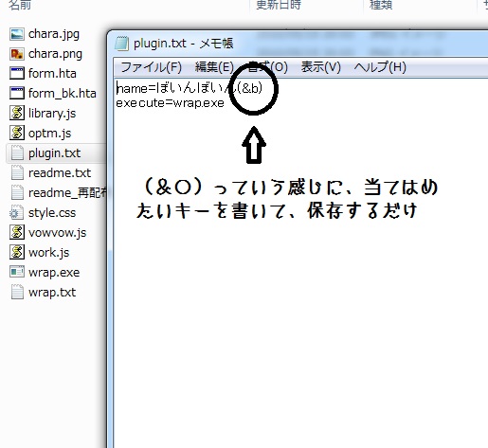Select file name form.hta
This screenshot has height=448, width=488.
coord(52,74)
